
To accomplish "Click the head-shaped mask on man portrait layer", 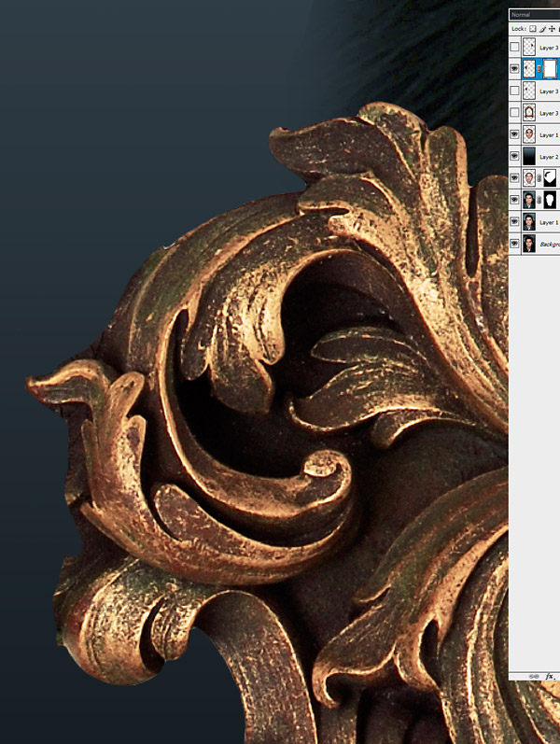I will point(550,200).
